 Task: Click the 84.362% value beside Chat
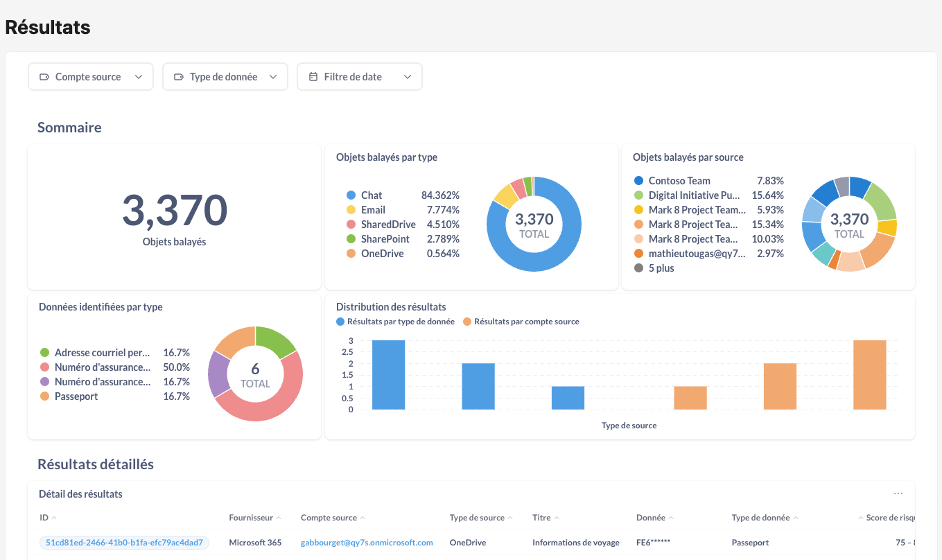(440, 195)
